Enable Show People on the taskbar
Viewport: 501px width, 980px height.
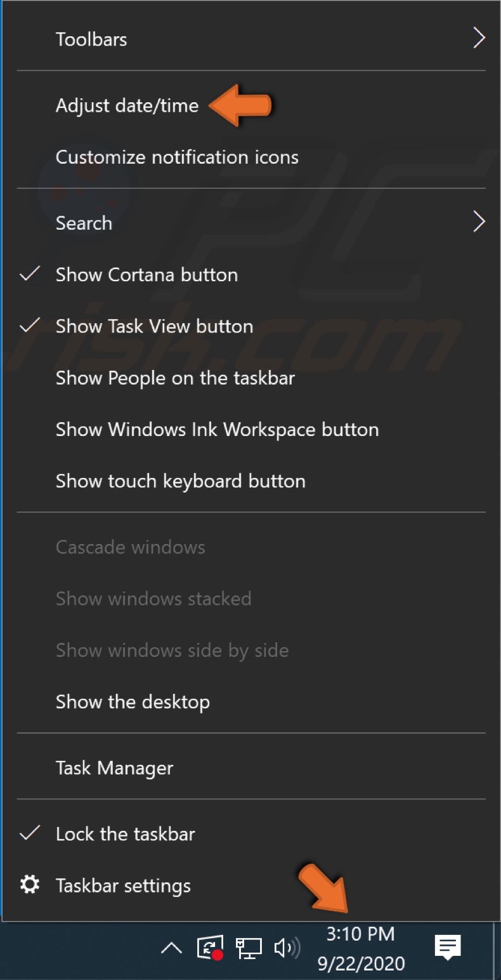pyautogui.click(x=175, y=378)
